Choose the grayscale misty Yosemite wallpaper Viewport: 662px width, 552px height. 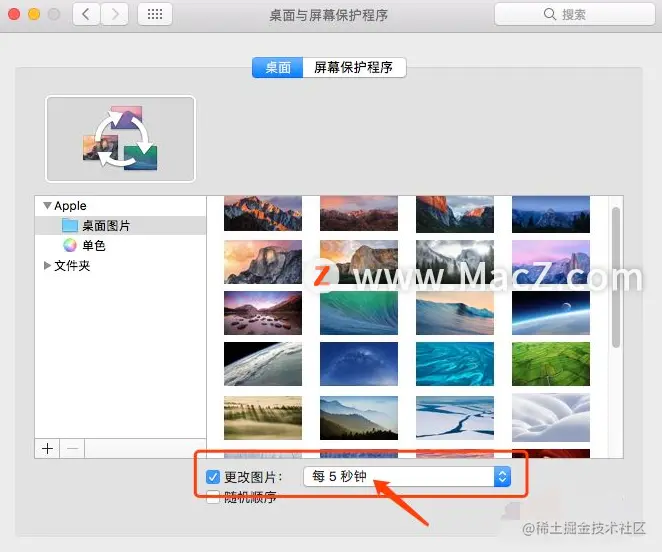pos(455,262)
